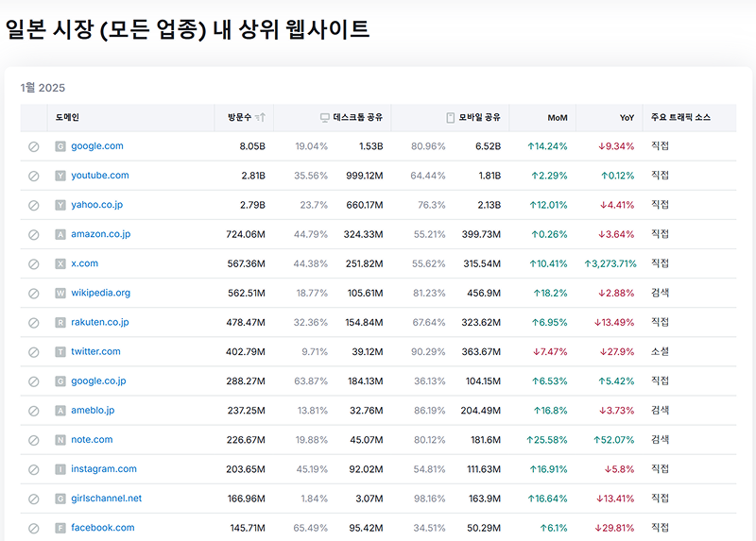Click the favicon beside twitter.com
Image resolution: width=756 pixels, height=541 pixels.
coord(60,352)
